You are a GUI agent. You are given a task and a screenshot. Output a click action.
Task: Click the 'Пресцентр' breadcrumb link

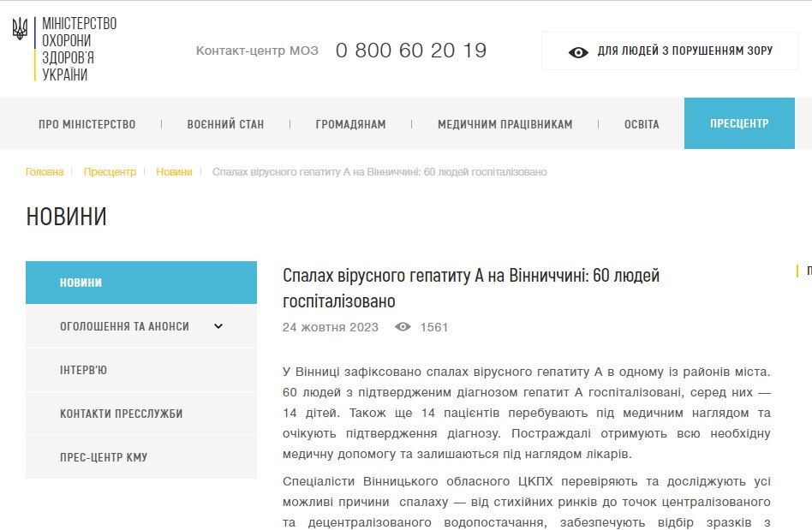(110, 172)
